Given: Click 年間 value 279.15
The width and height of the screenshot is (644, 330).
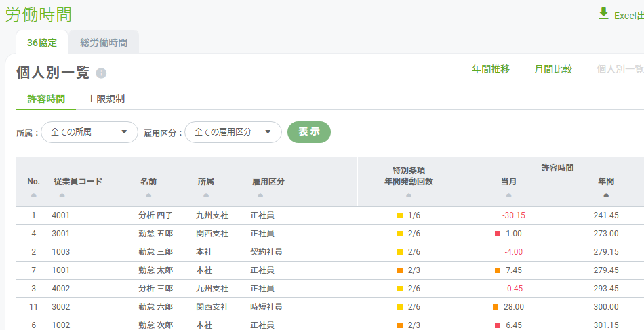Looking at the screenshot, I should pos(606,252).
